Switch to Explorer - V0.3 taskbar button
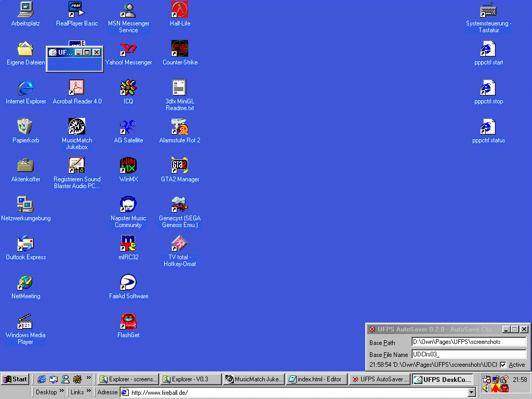Viewport: 532px width, 399px height. pos(191,379)
